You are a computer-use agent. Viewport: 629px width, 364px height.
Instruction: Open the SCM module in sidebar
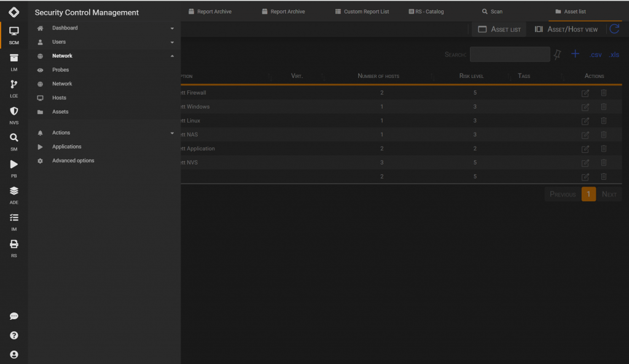14,35
